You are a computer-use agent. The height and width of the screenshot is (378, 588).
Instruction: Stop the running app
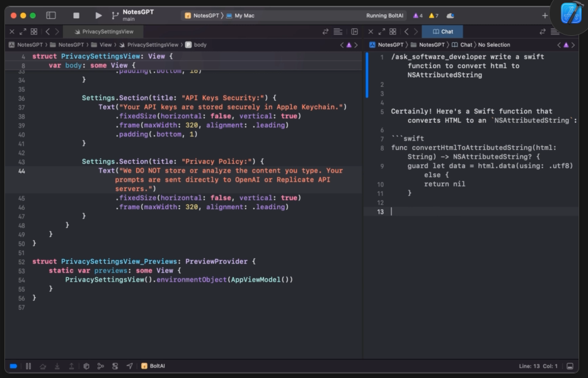(x=76, y=15)
